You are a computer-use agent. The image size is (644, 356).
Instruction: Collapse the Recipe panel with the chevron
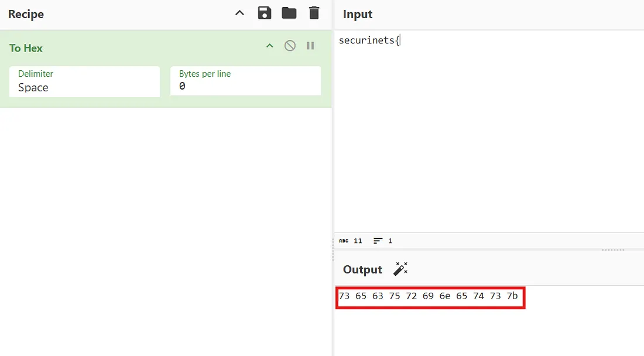(x=239, y=12)
